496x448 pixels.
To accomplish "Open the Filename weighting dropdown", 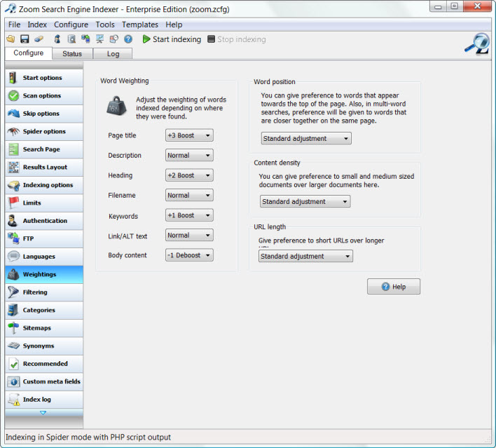I will tap(189, 195).
